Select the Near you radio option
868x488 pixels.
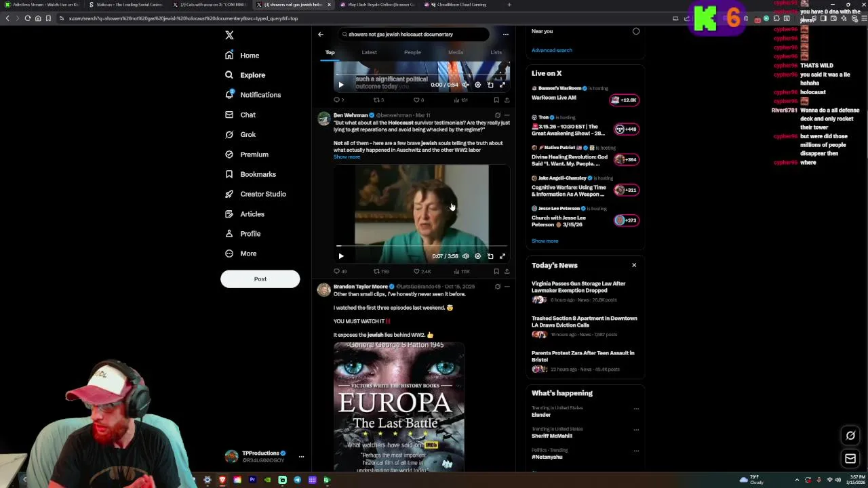point(636,31)
